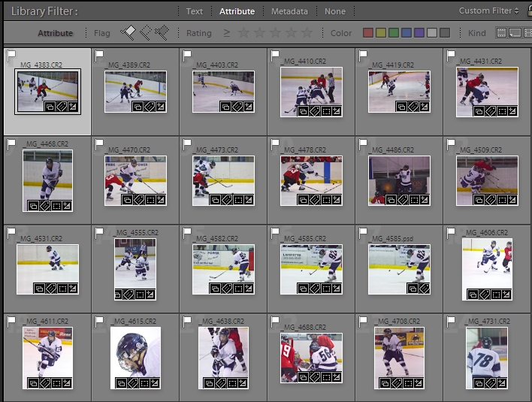Set rating filter to five stars
This screenshot has height=402, width=532.
point(307,33)
